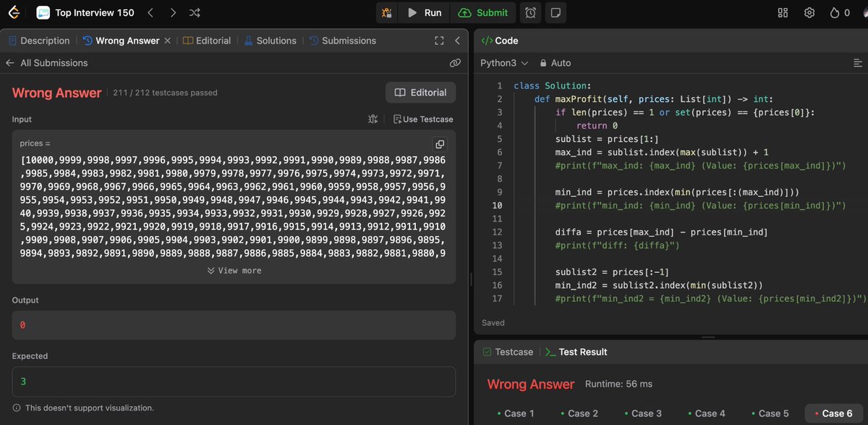Expand input with View more
This screenshot has height=425, width=868.
click(234, 271)
